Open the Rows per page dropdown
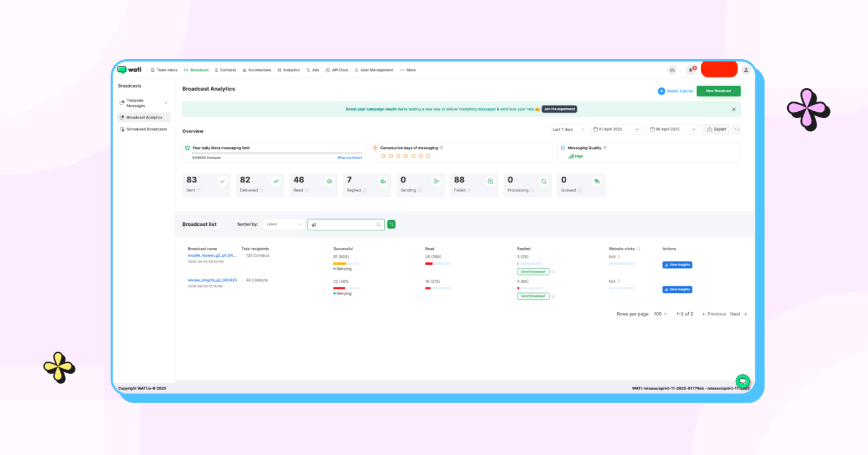 click(x=660, y=314)
